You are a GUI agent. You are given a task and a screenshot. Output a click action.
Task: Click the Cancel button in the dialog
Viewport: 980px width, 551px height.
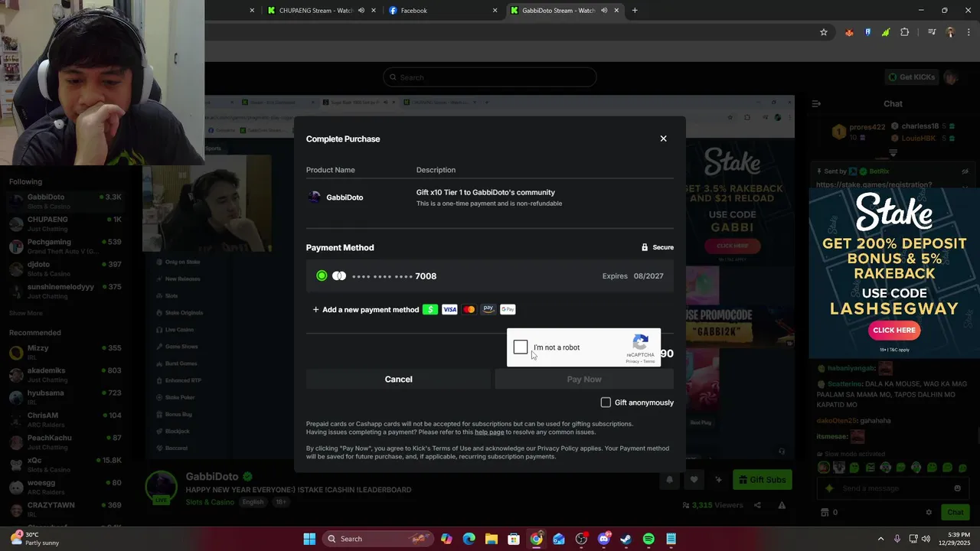point(398,380)
